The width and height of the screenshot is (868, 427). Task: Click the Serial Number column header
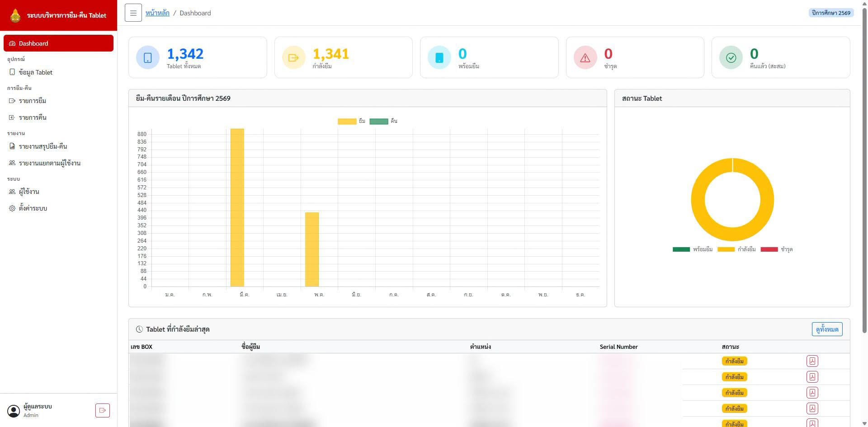point(618,347)
